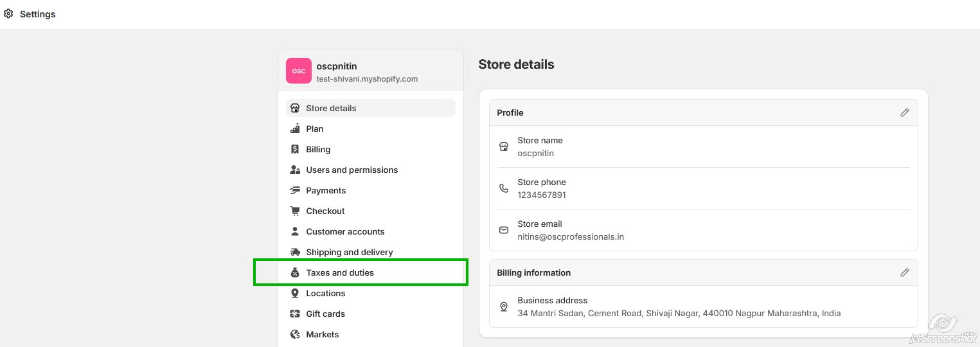
Task: Click the store phone number 1234567891
Action: pos(541,195)
